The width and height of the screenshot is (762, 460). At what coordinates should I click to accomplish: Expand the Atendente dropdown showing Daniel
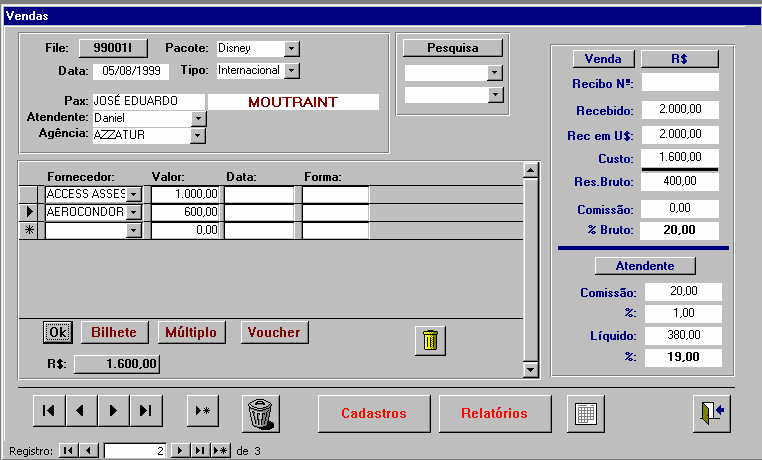coord(198,118)
